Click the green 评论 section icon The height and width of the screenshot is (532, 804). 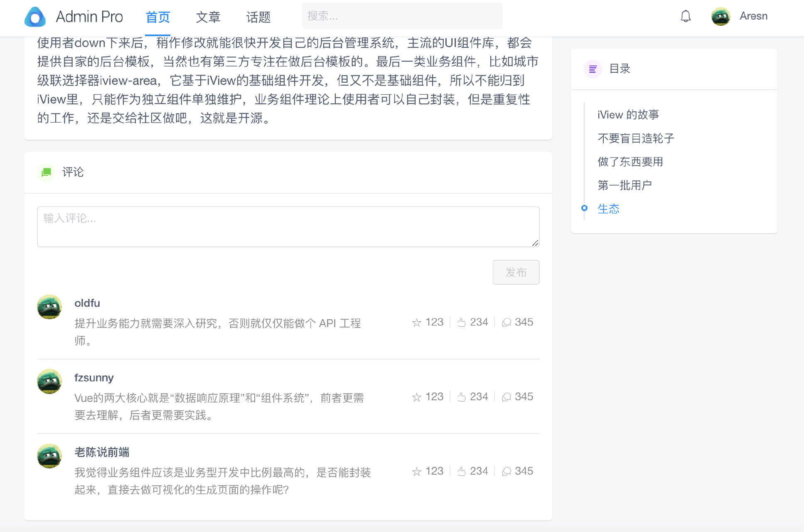point(46,172)
